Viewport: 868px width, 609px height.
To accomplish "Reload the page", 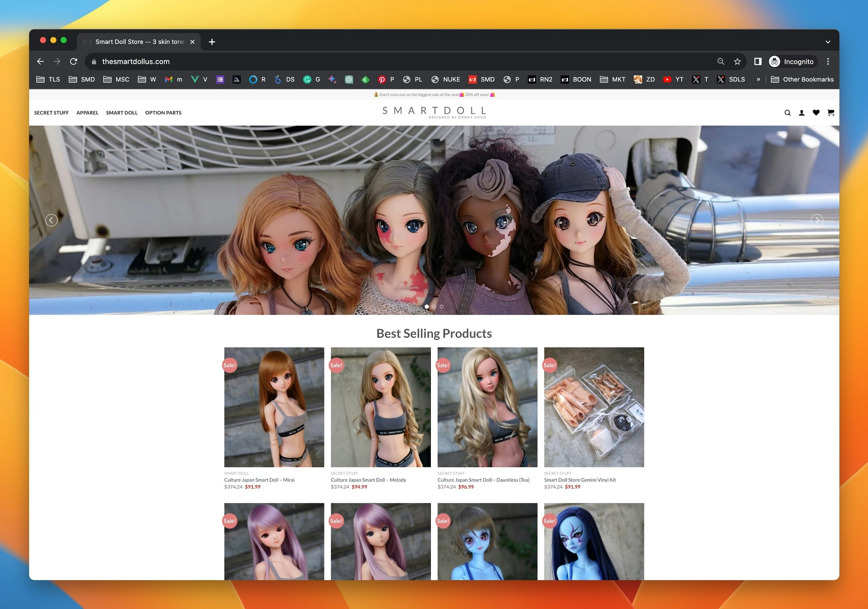I will (74, 61).
